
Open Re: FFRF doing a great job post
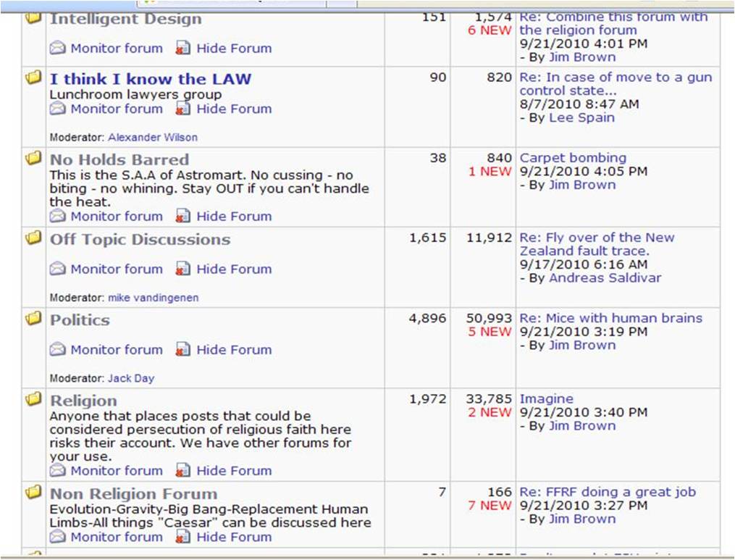pyautogui.click(x=608, y=492)
